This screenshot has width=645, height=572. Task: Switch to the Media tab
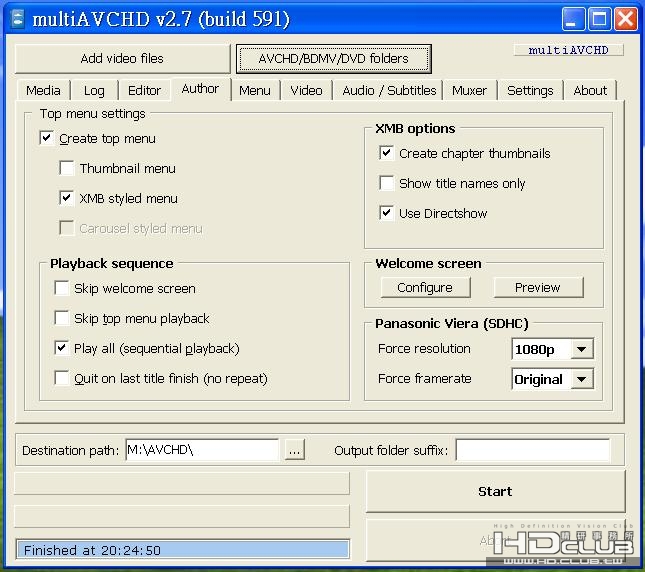tap(43, 90)
